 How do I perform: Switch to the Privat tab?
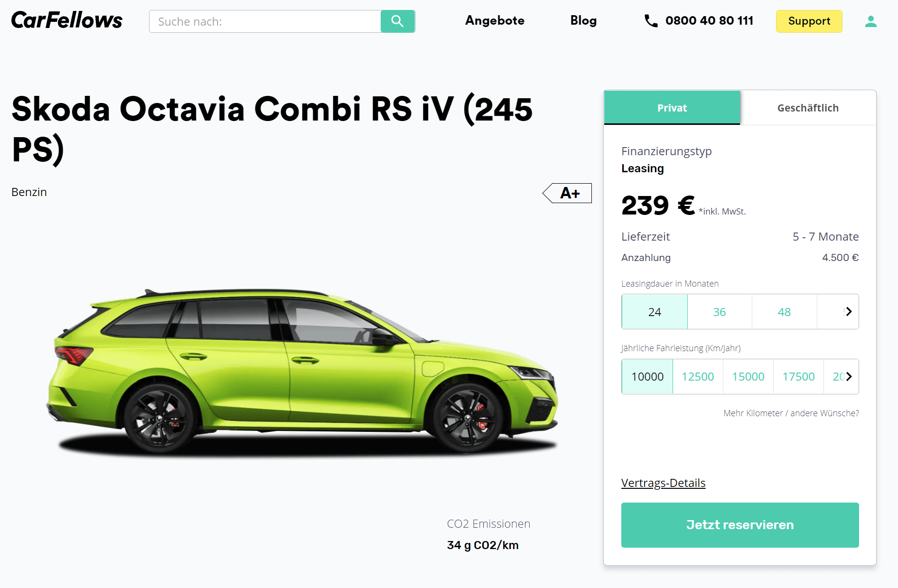click(672, 108)
